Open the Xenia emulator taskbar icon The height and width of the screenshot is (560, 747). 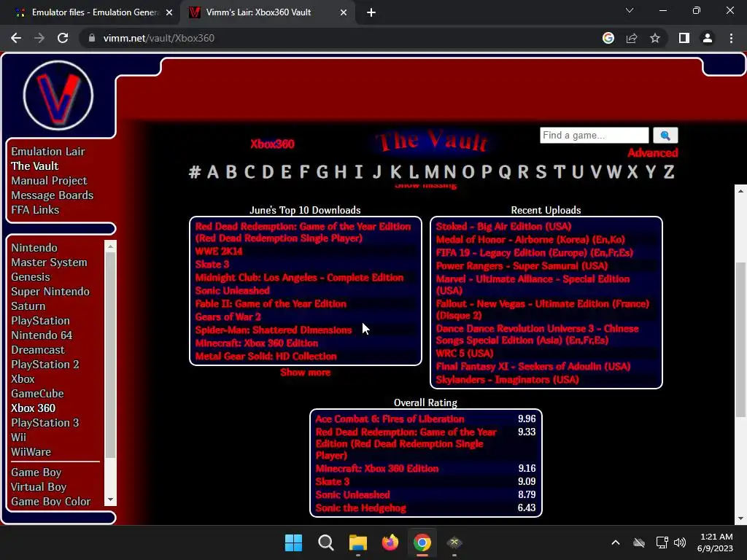454,542
